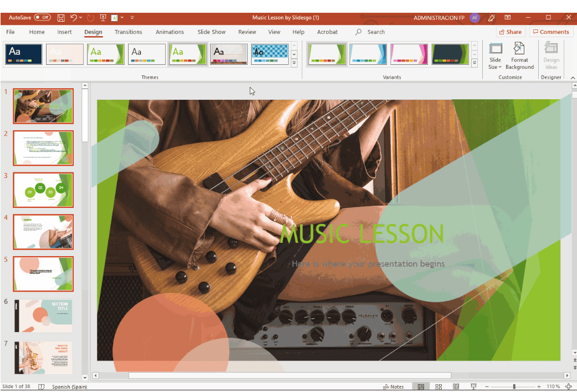This screenshot has width=577, height=392.
Task: Click the Design Ideas button
Action: 551,56
